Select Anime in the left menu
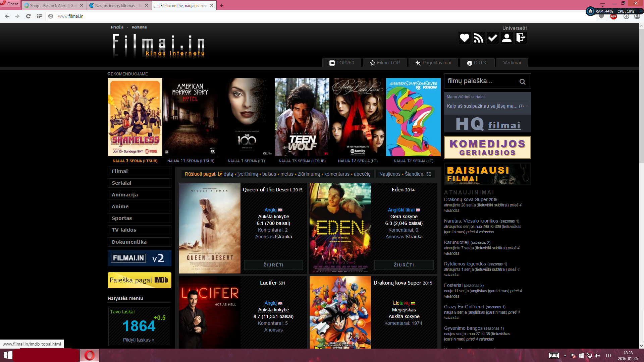This screenshot has height=362, width=644. (x=140, y=206)
